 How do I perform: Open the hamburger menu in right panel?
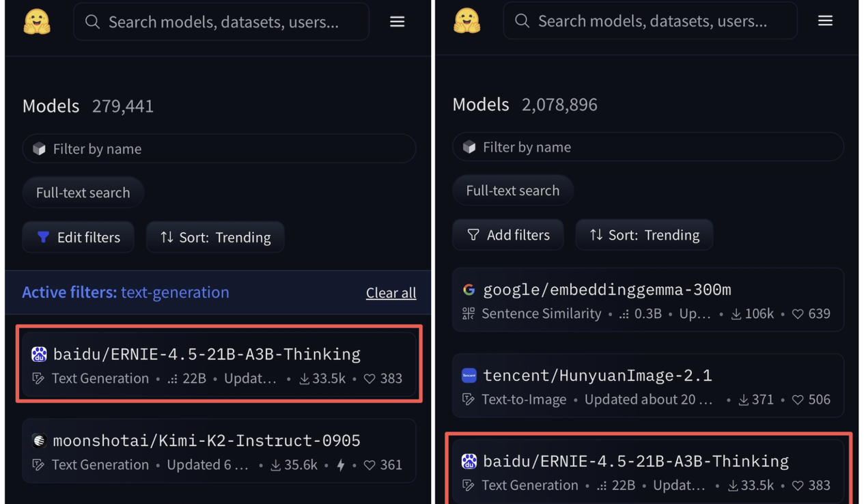(x=825, y=21)
